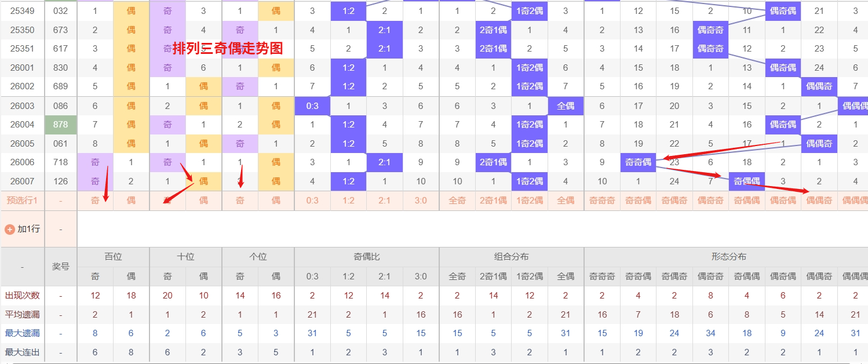Click the 奇奇偶 cell in row 26006
The width and height of the screenshot is (868, 364).
(x=638, y=162)
